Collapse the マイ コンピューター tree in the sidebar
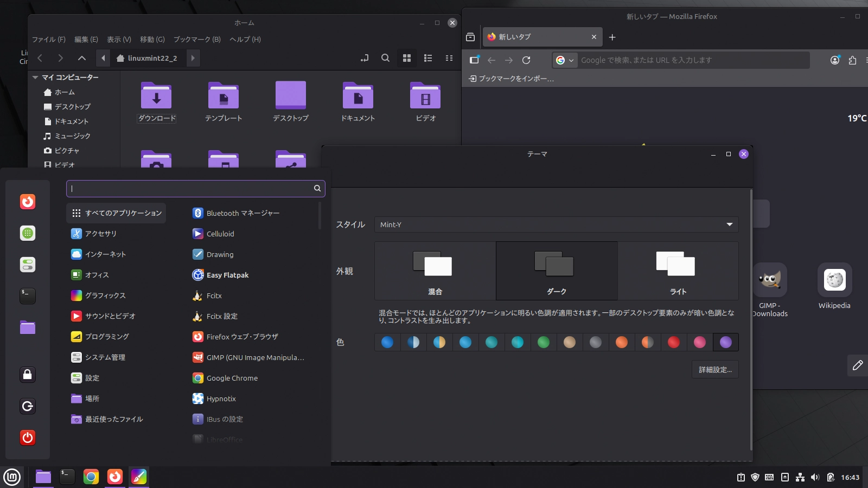 [34, 77]
